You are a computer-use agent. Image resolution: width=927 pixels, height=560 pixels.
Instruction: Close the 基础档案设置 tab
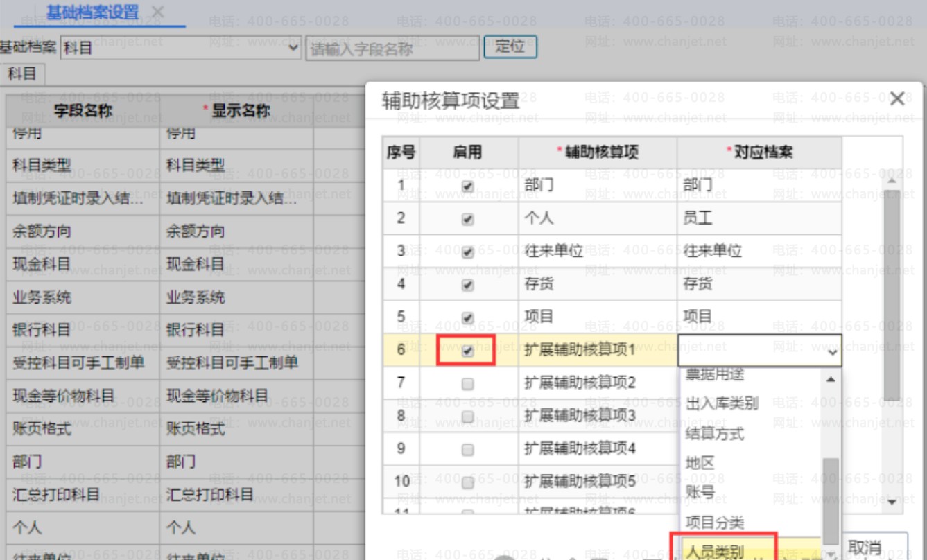[157, 12]
